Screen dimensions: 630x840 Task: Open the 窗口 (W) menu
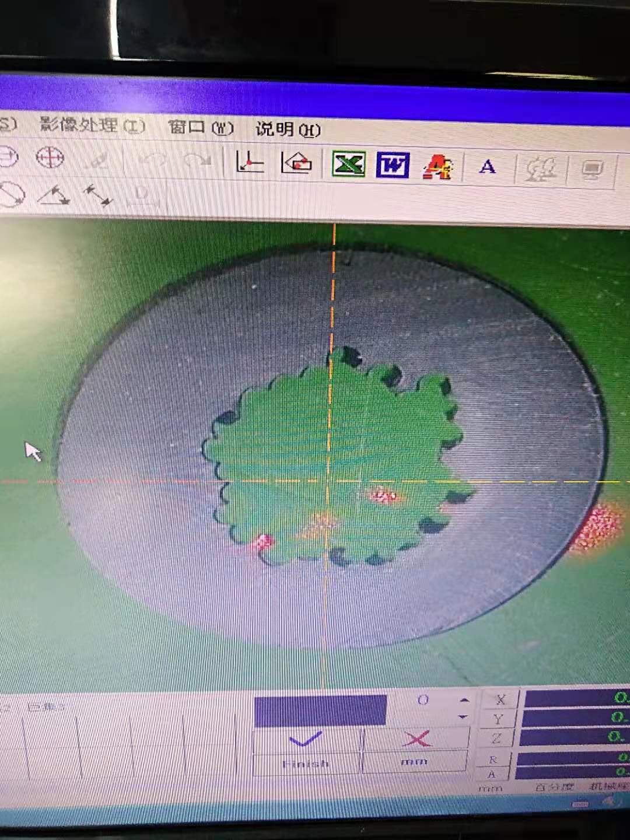200,127
